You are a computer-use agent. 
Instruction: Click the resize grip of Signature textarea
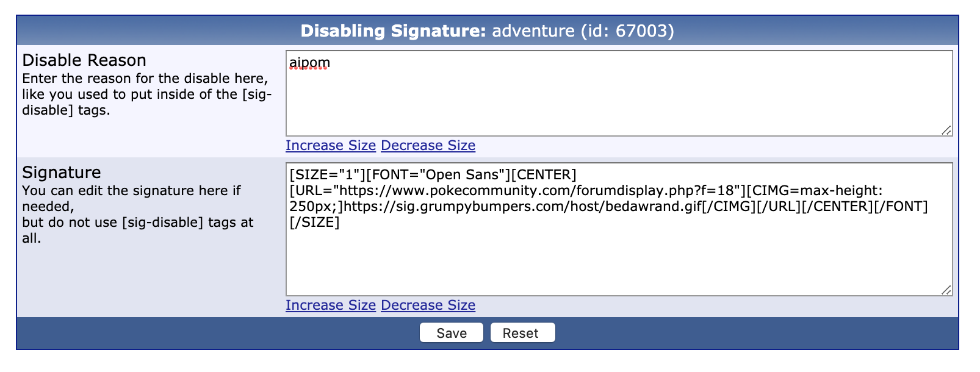tap(946, 290)
